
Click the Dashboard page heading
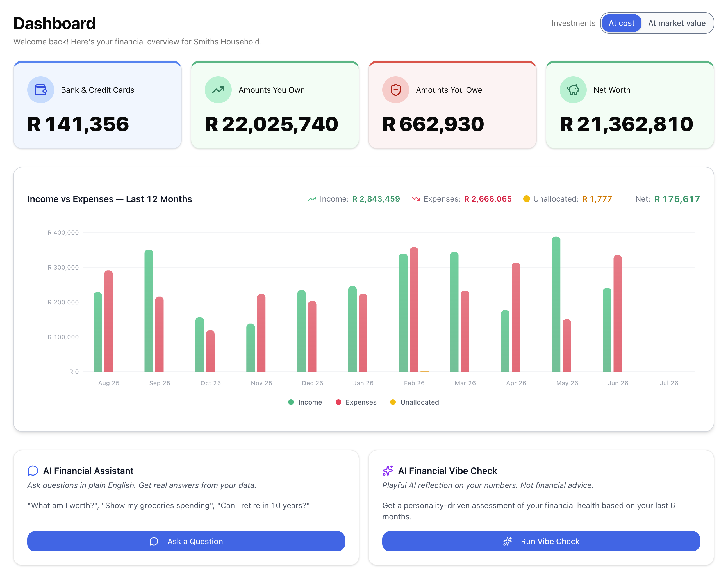54,24
